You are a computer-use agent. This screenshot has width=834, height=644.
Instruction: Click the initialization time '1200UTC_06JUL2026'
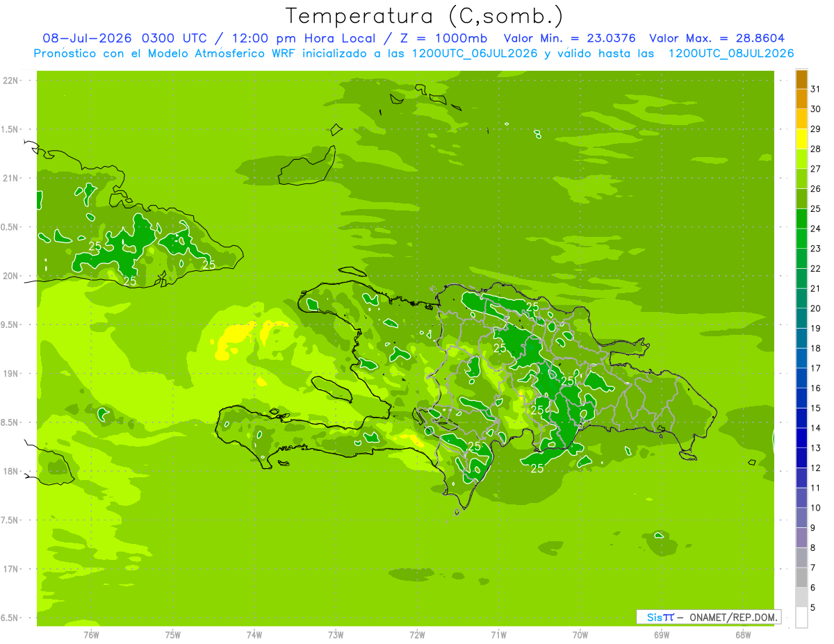(x=475, y=53)
